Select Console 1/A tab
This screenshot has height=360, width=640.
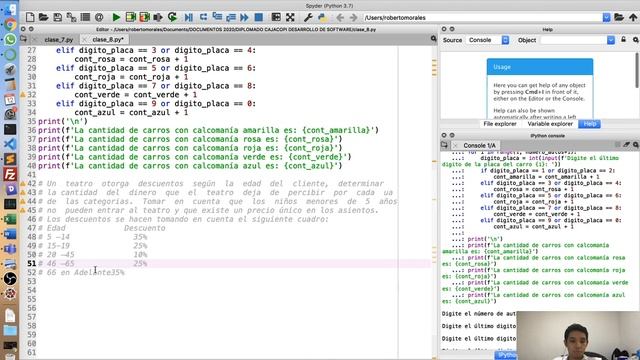tap(479, 145)
